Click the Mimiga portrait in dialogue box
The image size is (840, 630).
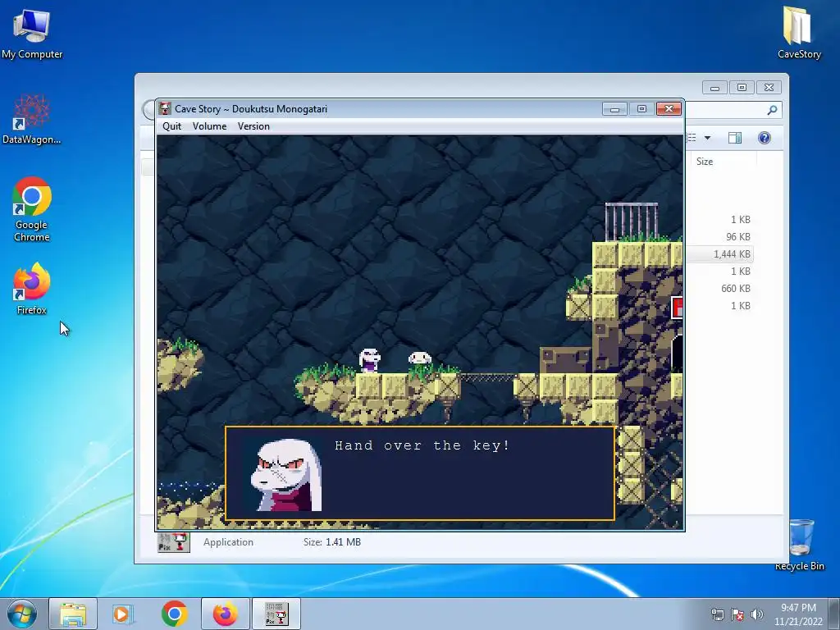pyautogui.click(x=285, y=475)
